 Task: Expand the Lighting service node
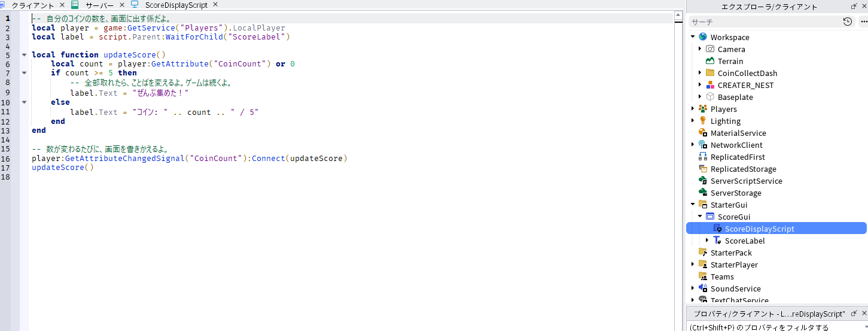pyautogui.click(x=693, y=121)
